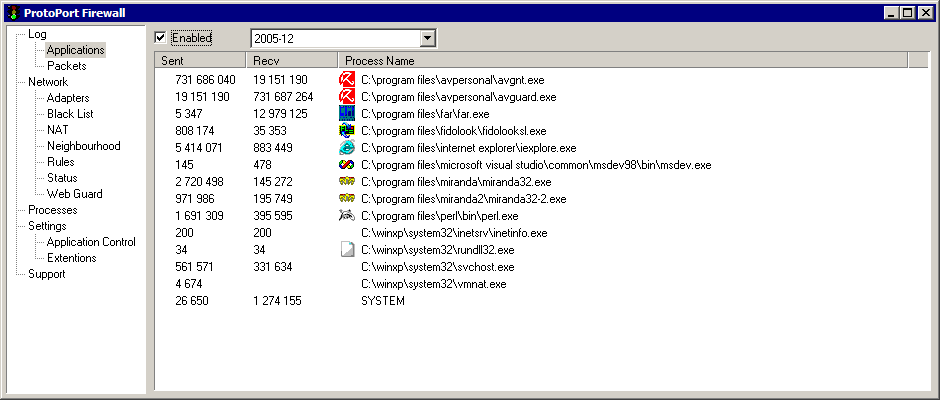Select Web Guard in the tree
Image resolution: width=940 pixels, height=400 pixels.
pos(74,194)
